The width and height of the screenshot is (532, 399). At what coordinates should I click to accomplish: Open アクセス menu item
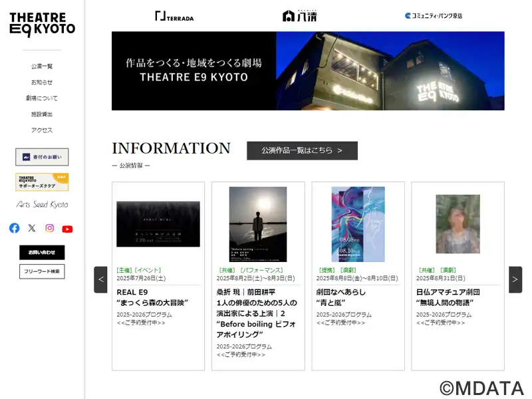click(x=42, y=130)
